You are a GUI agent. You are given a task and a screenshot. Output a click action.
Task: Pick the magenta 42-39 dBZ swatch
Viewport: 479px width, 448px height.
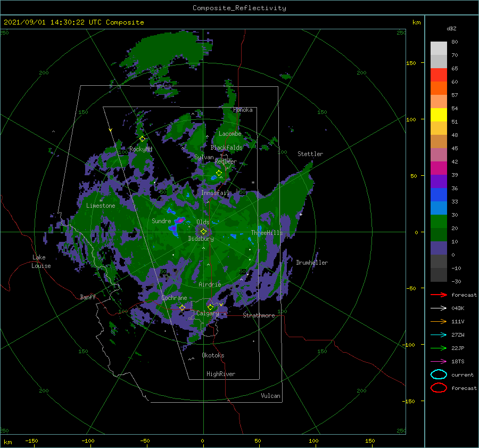[439, 168]
